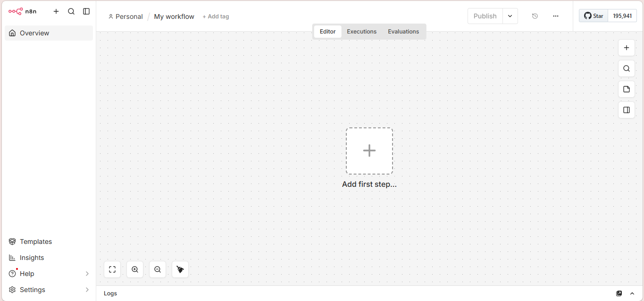Viewport: 644px width, 301px height.
Task: Click the GitHub octocat icon
Action: [587, 16]
